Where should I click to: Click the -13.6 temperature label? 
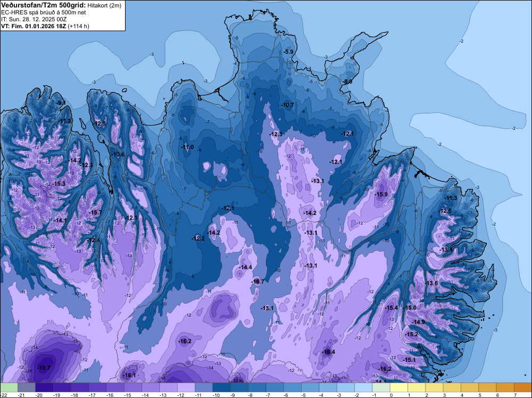pos(431,283)
